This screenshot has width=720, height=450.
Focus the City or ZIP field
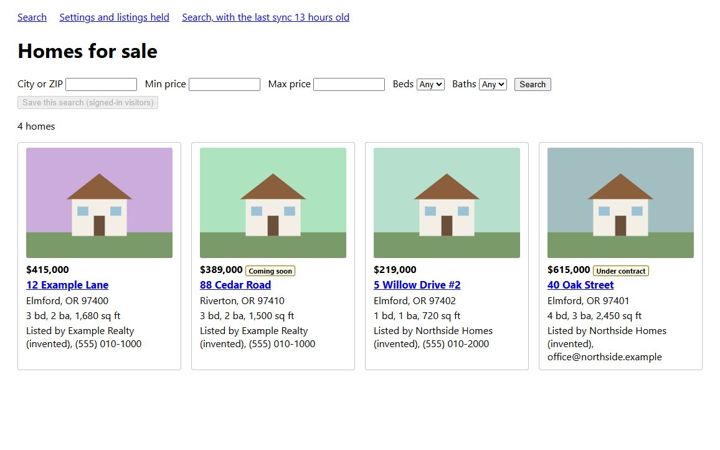click(x=101, y=84)
